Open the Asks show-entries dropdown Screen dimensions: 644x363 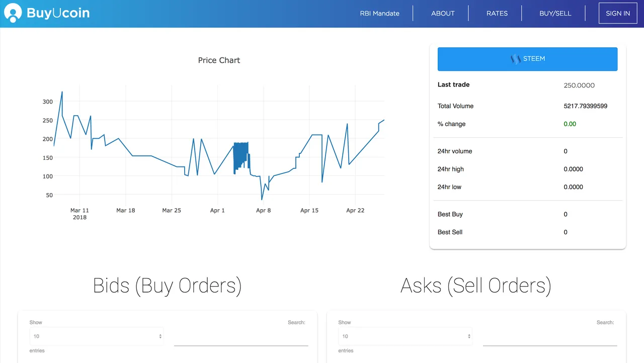[406, 336]
